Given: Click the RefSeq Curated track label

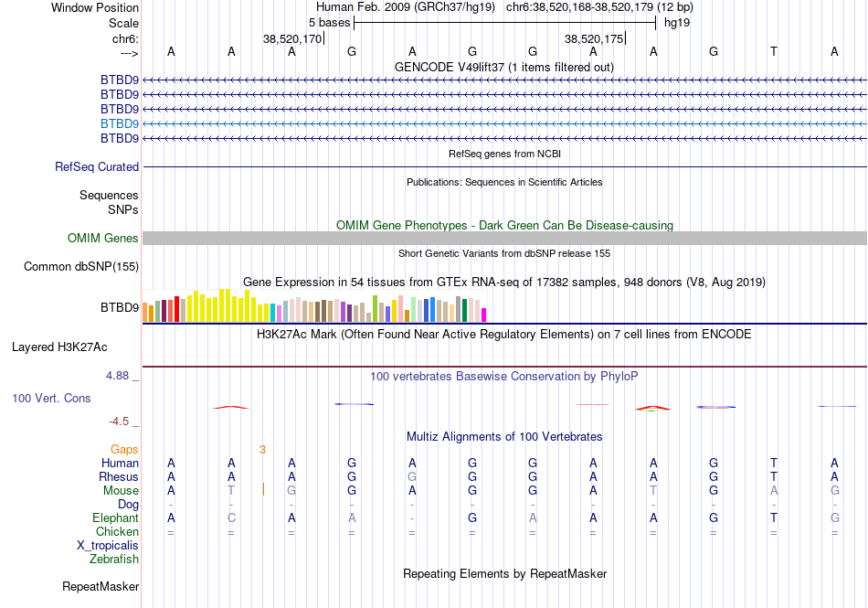Looking at the screenshot, I should pyautogui.click(x=97, y=166).
